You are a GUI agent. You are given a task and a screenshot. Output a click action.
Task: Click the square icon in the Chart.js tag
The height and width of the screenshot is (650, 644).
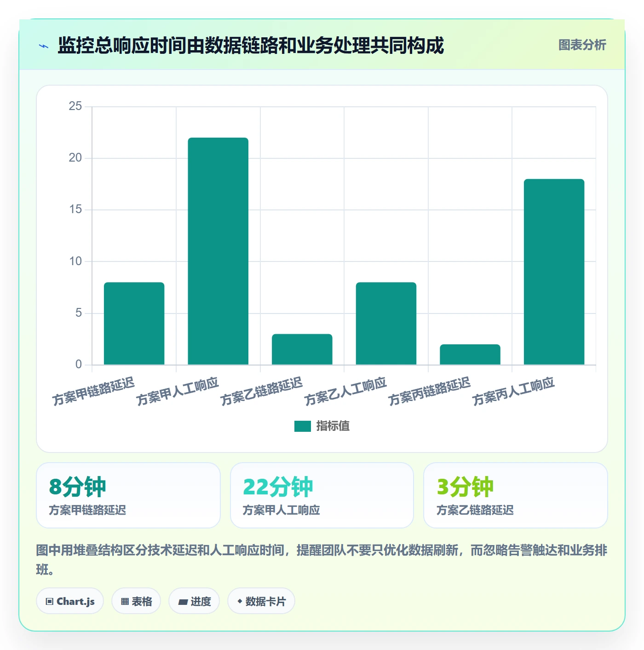(50, 602)
